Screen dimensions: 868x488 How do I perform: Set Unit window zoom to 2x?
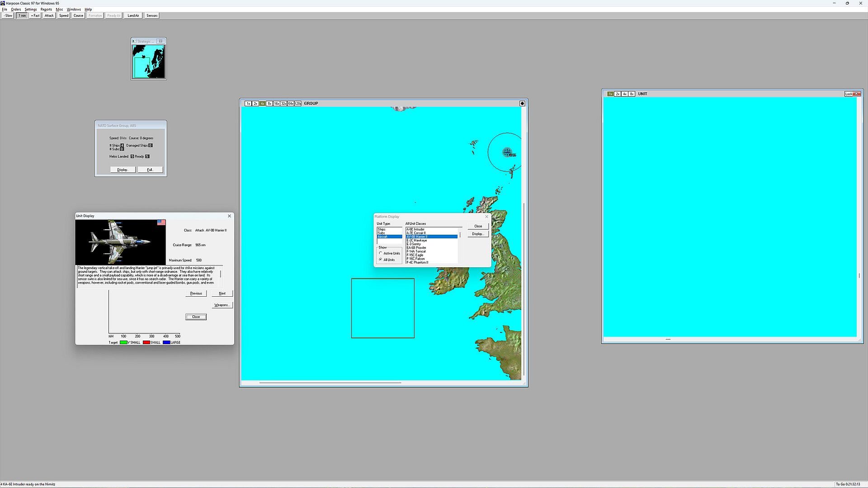pyautogui.click(x=618, y=94)
